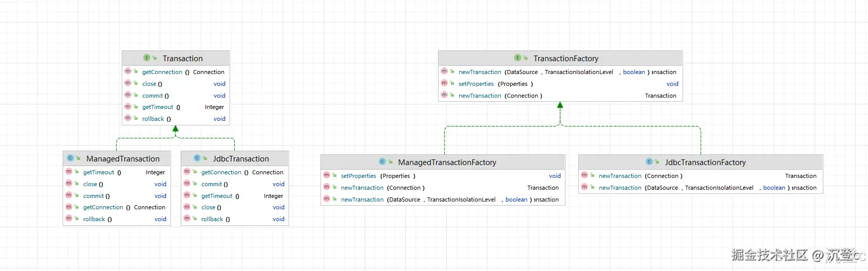The width and height of the screenshot is (868, 271).
Task: Click the class icon beside the JdbcTransaction title
Action: (x=197, y=158)
